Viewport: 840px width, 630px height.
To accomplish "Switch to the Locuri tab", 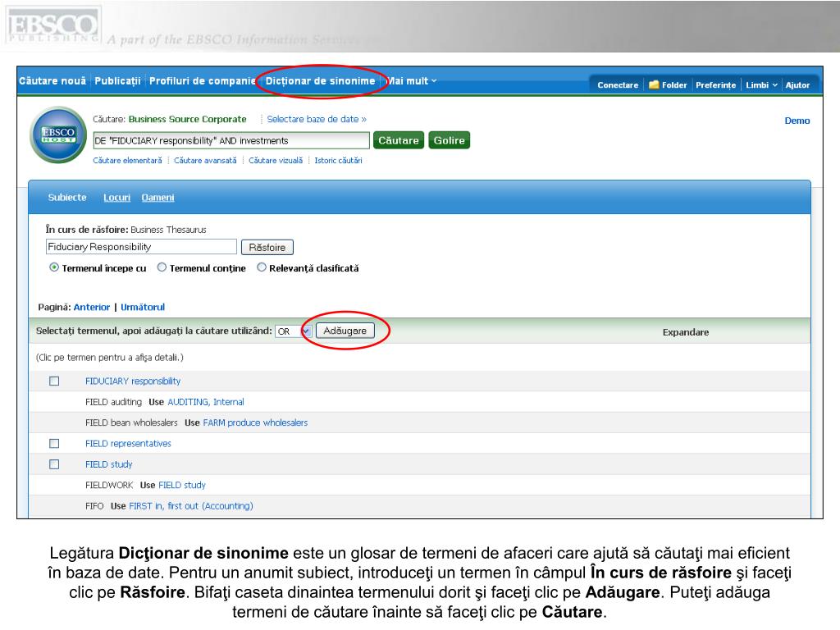I will pos(116,197).
